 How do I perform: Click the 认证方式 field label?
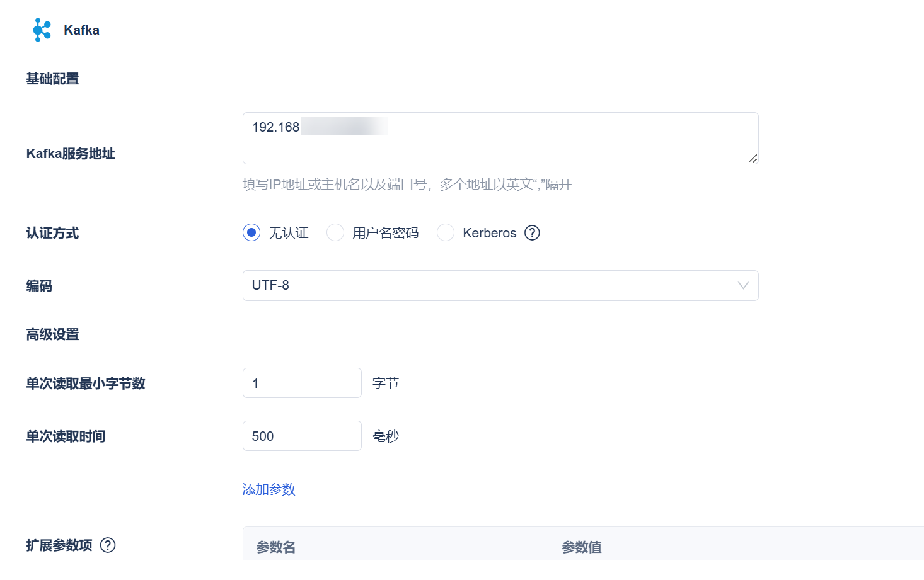(53, 233)
